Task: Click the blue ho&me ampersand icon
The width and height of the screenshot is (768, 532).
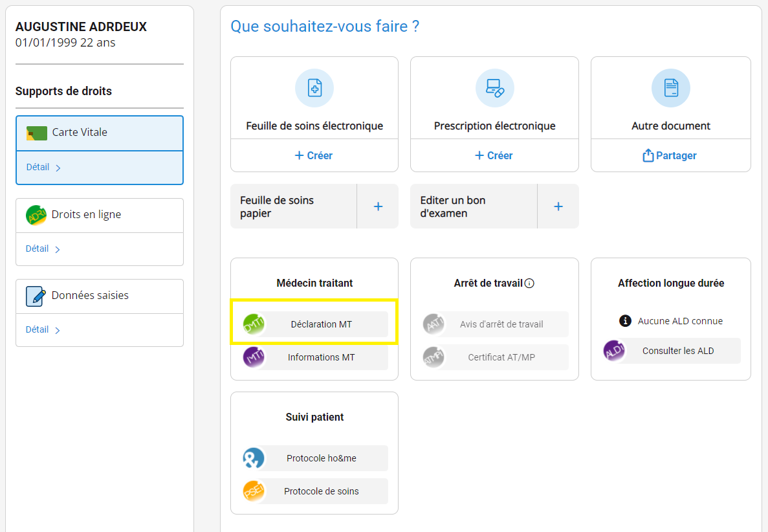Action: tap(254, 458)
